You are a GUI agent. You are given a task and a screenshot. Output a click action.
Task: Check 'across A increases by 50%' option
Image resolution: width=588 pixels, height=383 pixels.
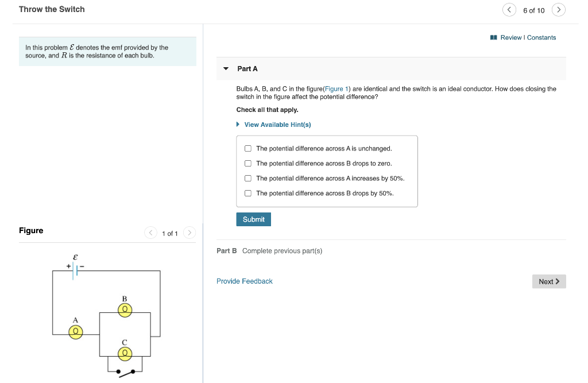point(248,179)
